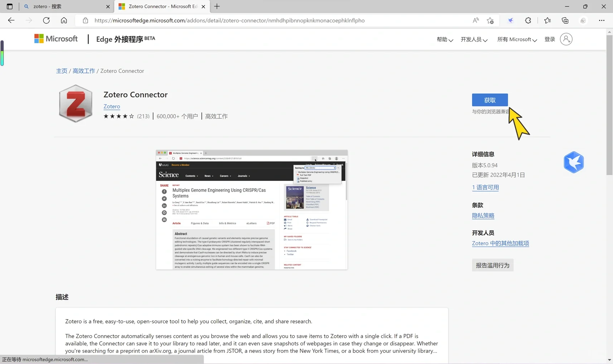This screenshot has width=613, height=364.
Task: Open the Extensions puzzle icon
Action: pyautogui.click(x=528, y=20)
